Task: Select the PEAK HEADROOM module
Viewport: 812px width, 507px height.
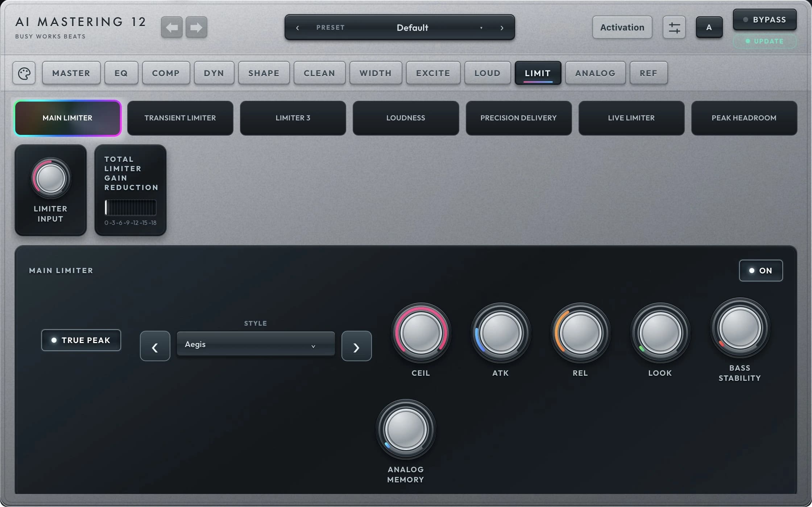Action: point(744,118)
